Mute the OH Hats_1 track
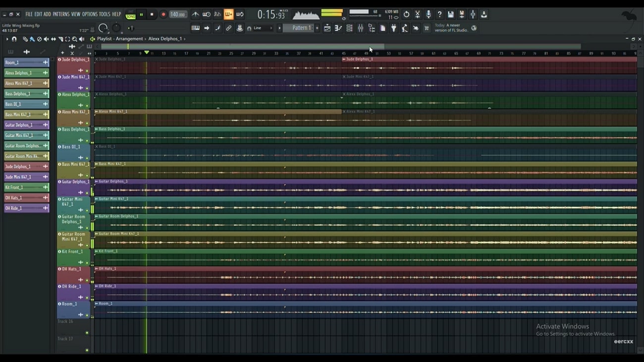The width and height of the screenshot is (644, 362). coord(87,281)
